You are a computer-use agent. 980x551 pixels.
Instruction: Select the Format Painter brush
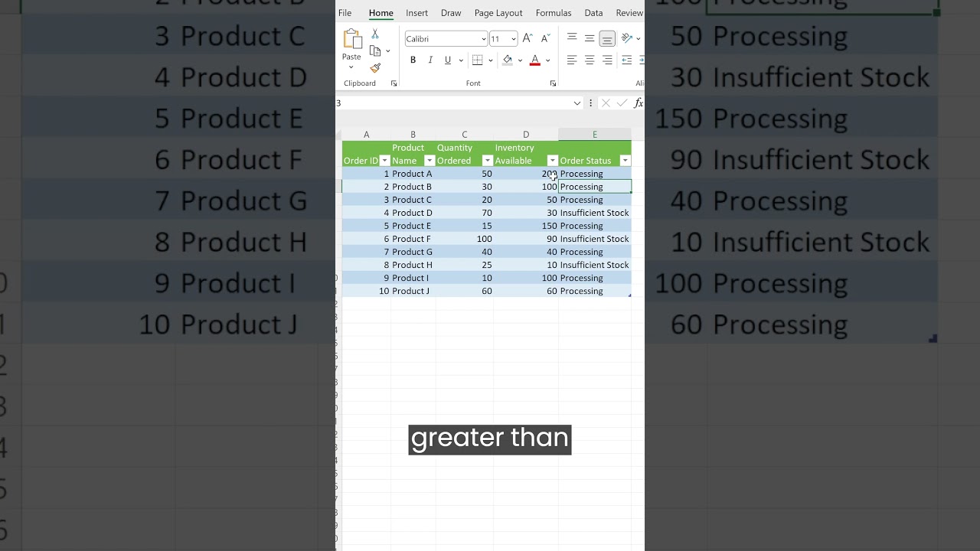[x=375, y=67]
